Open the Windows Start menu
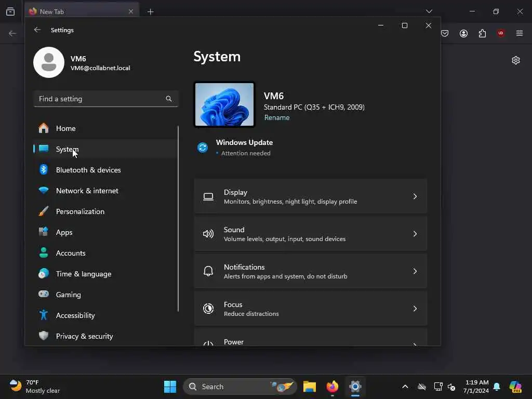532x399 pixels. pos(170,387)
